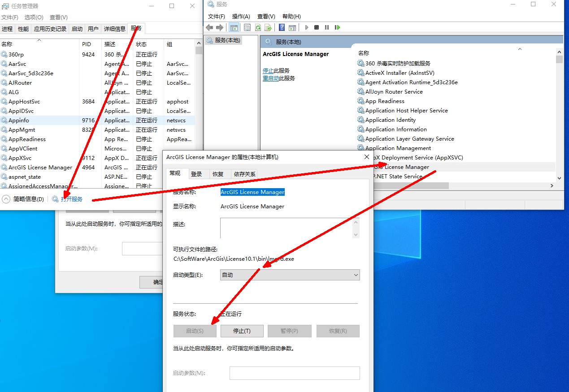Collapse Task Manager via 简略信息 chevron

6,199
